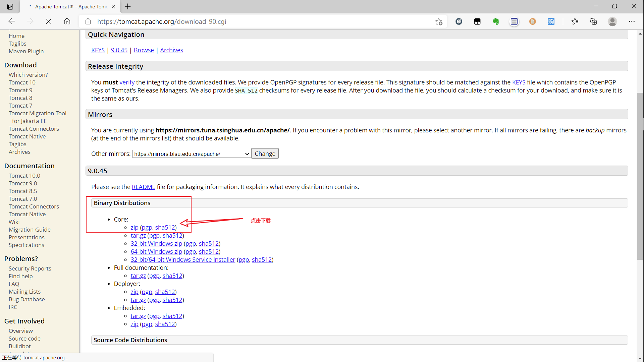Open the Which version? sidebar link
This screenshot has width=644, height=362.
pyautogui.click(x=28, y=75)
